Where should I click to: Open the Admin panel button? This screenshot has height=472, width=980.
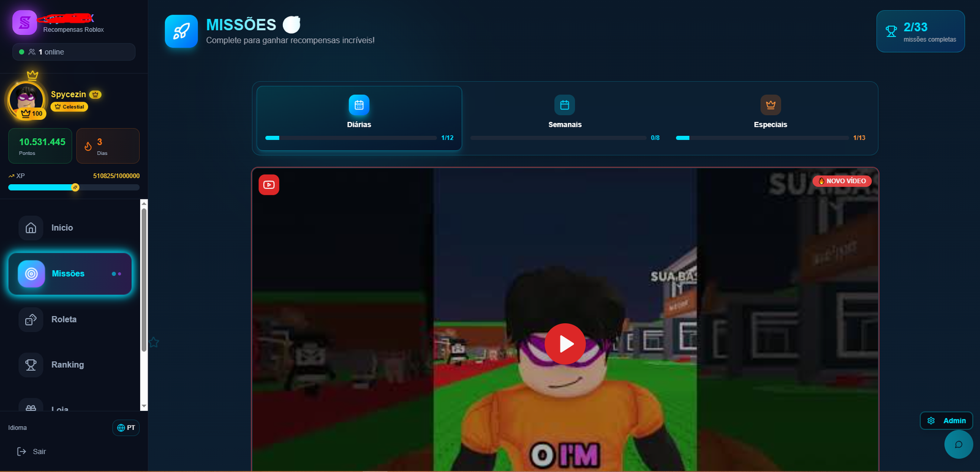coord(946,421)
